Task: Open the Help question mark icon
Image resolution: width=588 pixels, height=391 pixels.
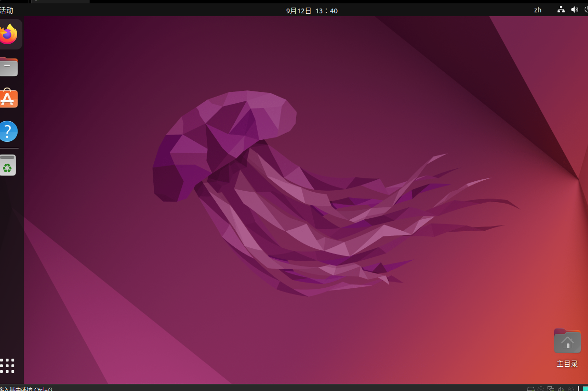Action: (x=8, y=131)
